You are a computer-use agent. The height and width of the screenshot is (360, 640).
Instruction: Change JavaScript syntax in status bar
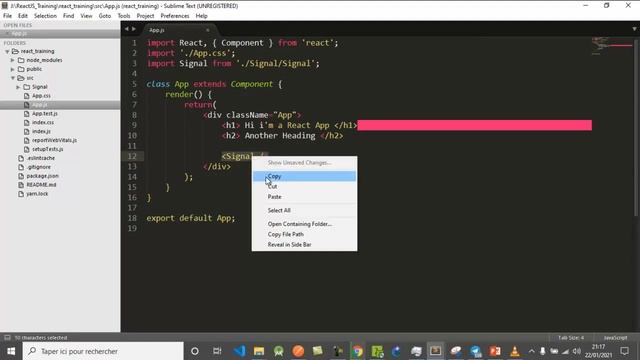(615, 338)
